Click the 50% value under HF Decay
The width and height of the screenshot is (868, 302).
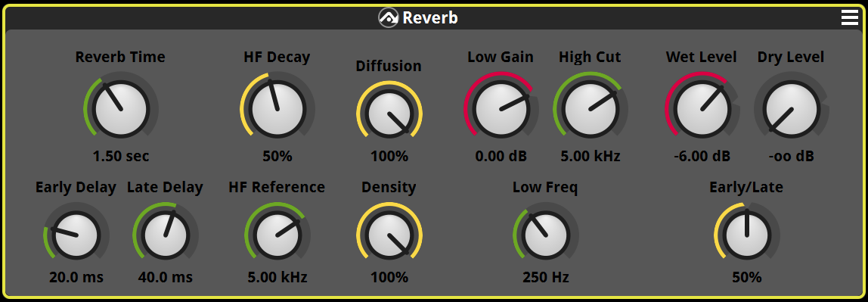pos(277,156)
